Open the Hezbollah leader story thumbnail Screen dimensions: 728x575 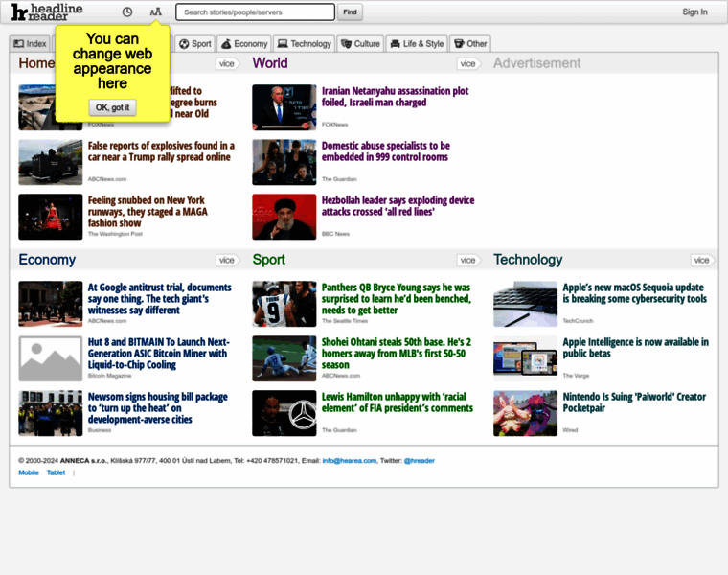click(x=284, y=217)
